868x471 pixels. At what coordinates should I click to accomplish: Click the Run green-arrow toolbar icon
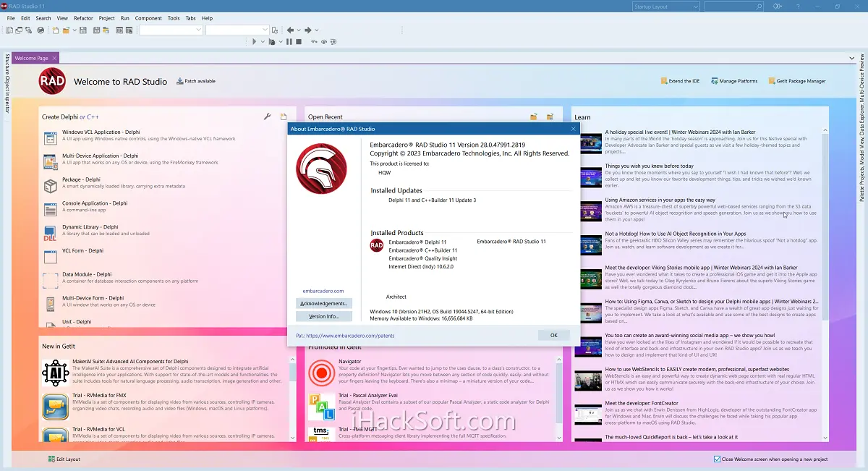click(x=254, y=42)
